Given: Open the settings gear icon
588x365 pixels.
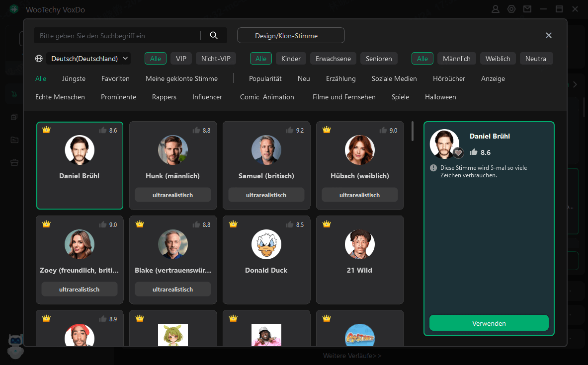Looking at the screenshot, I should pos(511,9).
